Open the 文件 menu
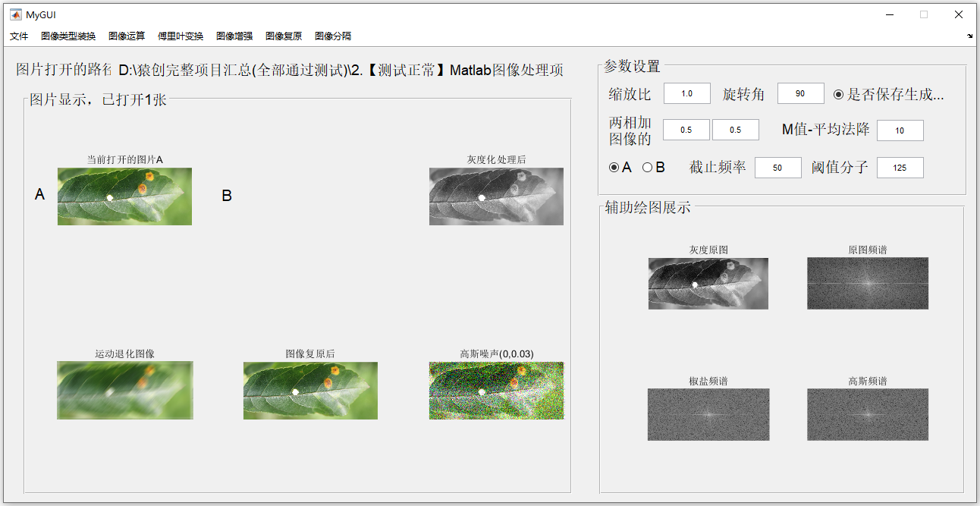 (x=19, y=36)
